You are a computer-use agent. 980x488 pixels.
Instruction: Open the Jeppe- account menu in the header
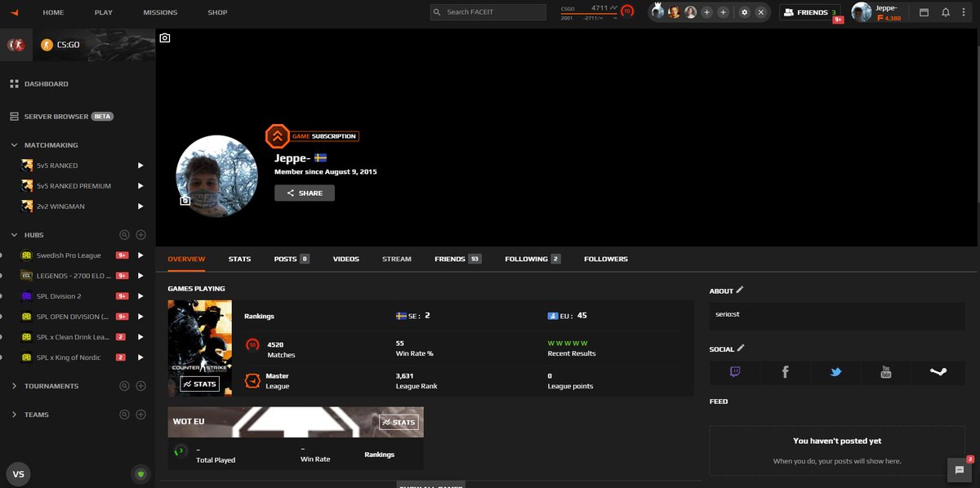coord(878,12)
